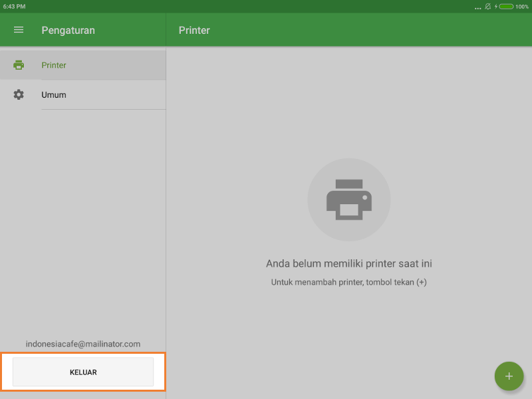Click the empty area below Umum
Screen dimensions: 532x399
pyautogui.click(x=83, y=219)
